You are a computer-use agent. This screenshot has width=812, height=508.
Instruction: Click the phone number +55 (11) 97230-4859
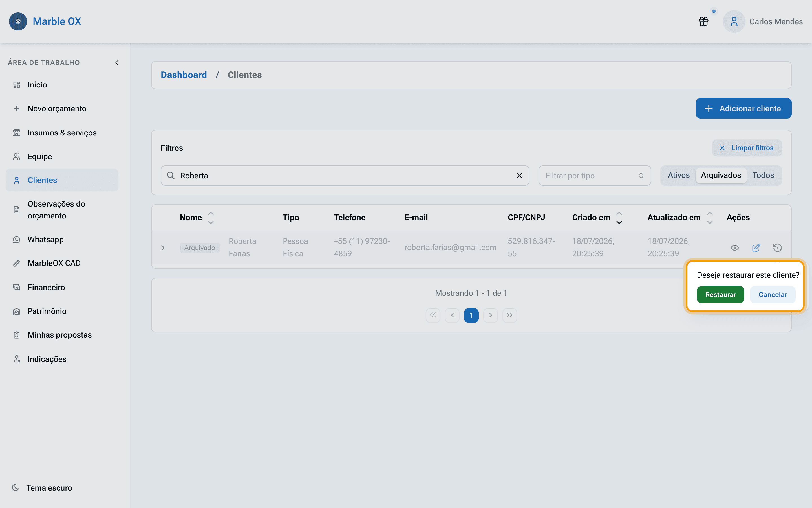(362, 247)
